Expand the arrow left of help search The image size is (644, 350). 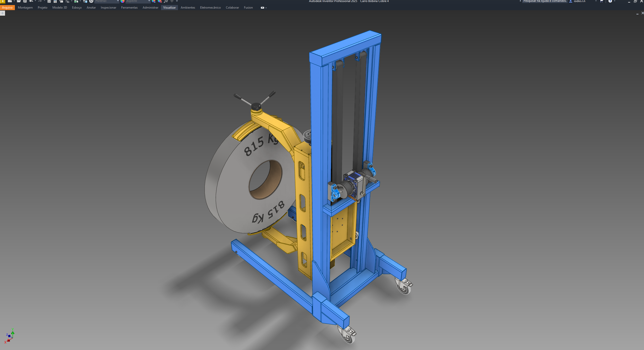point(520,1)
